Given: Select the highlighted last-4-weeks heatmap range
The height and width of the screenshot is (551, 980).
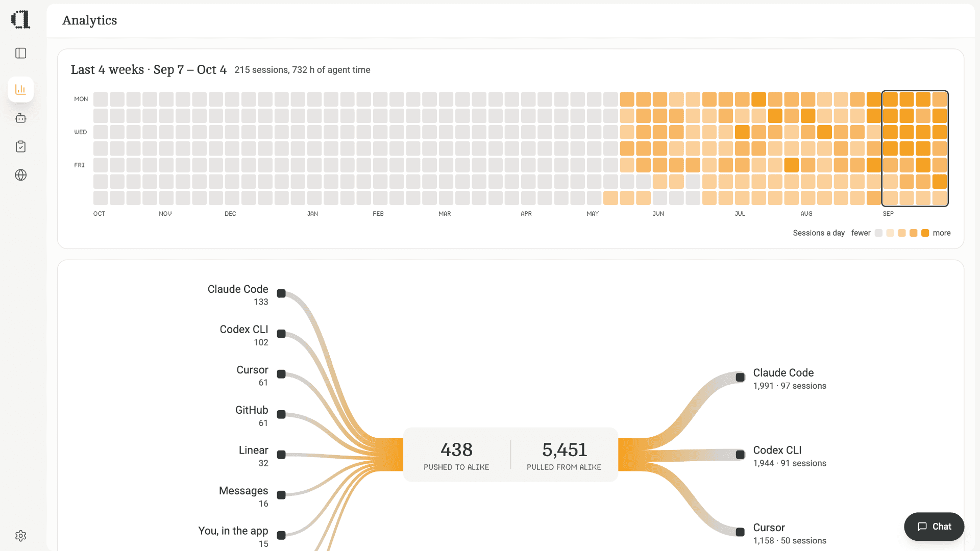Looking at the screenshot, I should click(915, 148).
